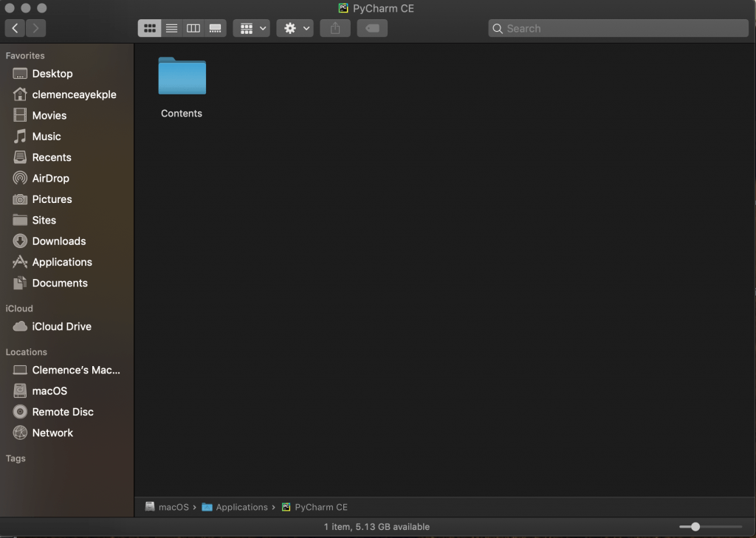This screenshot has width=756, height=538.
Task: Open the action gear menu
Action: coord(295,27)
